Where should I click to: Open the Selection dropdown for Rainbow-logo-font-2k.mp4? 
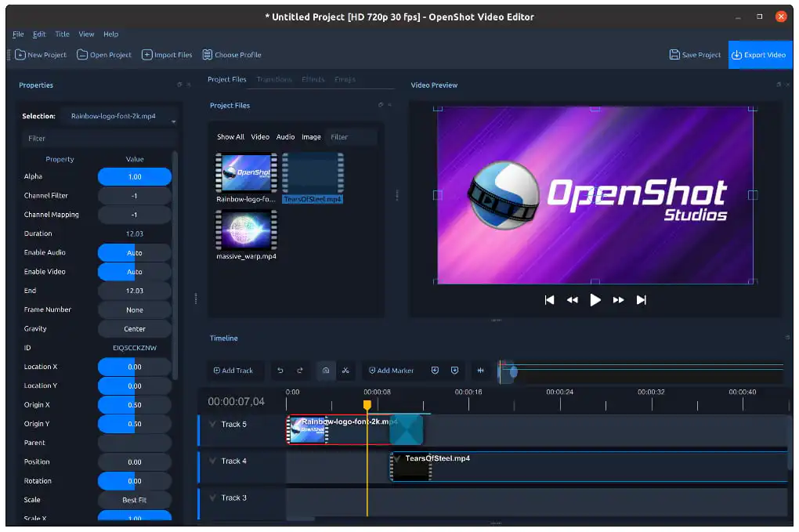coord(119,117)
